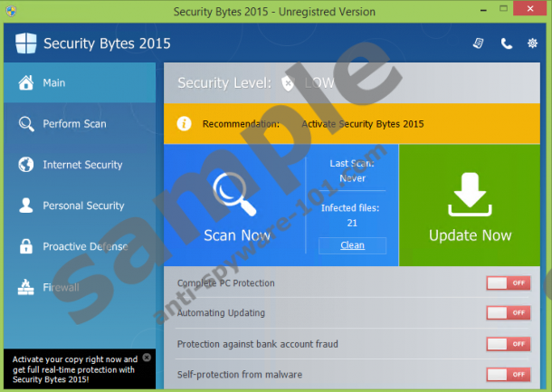Open the Perform Scan section

point(80,124)
